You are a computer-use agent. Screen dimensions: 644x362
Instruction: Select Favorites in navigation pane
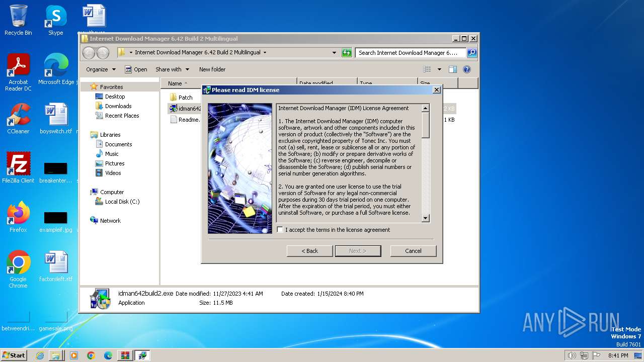(111, 87)
